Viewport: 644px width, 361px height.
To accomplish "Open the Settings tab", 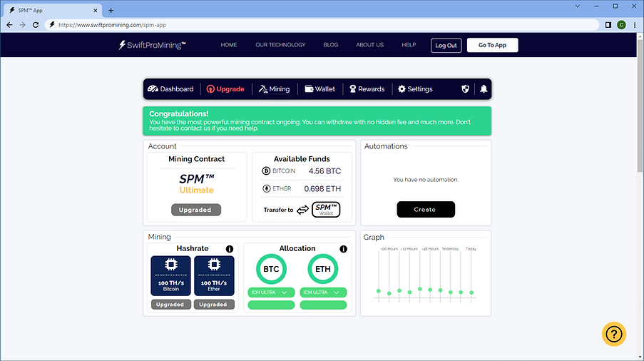I will coord(415,88).
